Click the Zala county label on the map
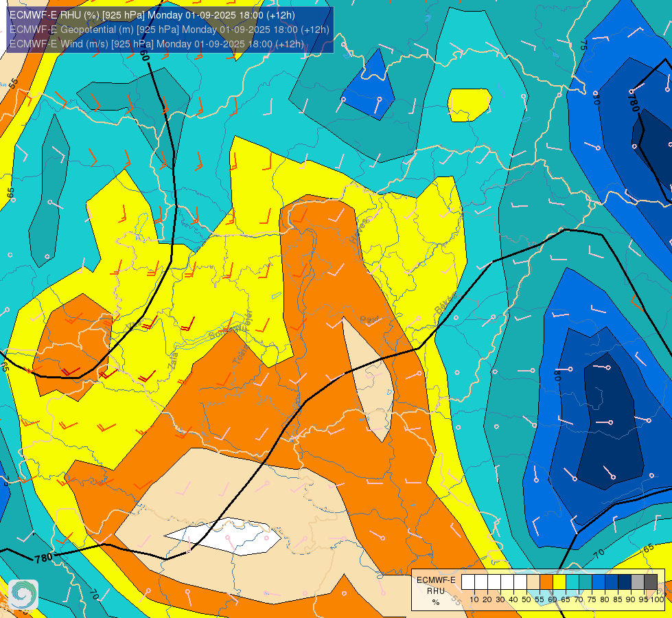672x618 pixels. point(173,360)
